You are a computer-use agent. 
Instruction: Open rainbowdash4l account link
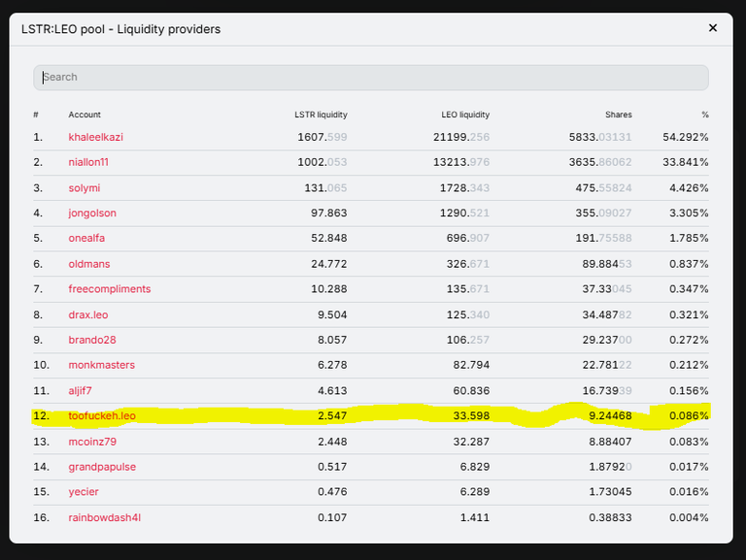[x=104, y=517]
